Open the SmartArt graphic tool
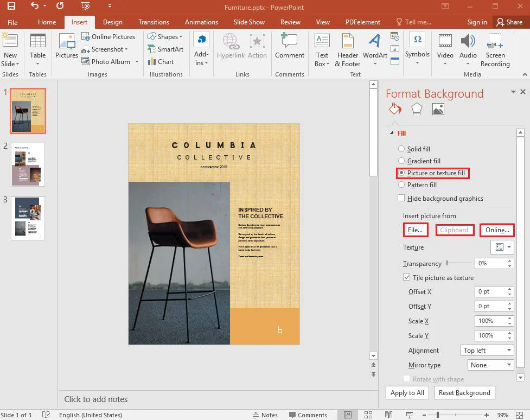The width and height of the screenshot is (530, 420). pyautogui.click(x=165, y=49)
